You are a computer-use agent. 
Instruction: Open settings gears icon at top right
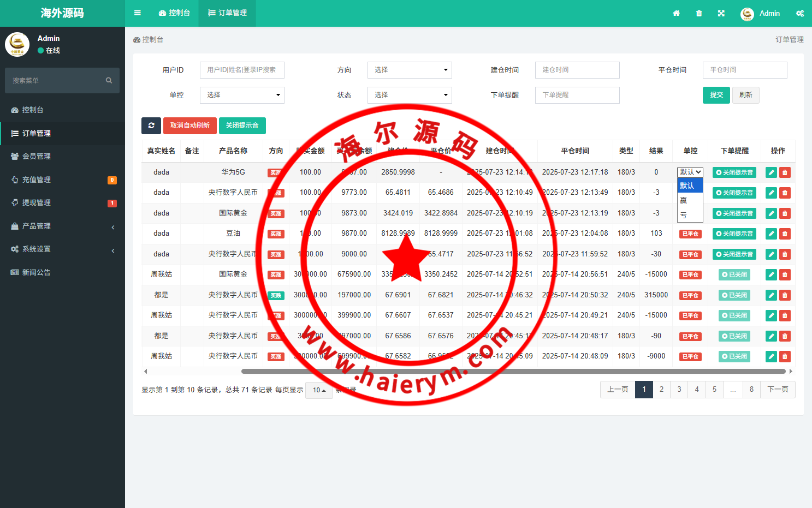800,13
